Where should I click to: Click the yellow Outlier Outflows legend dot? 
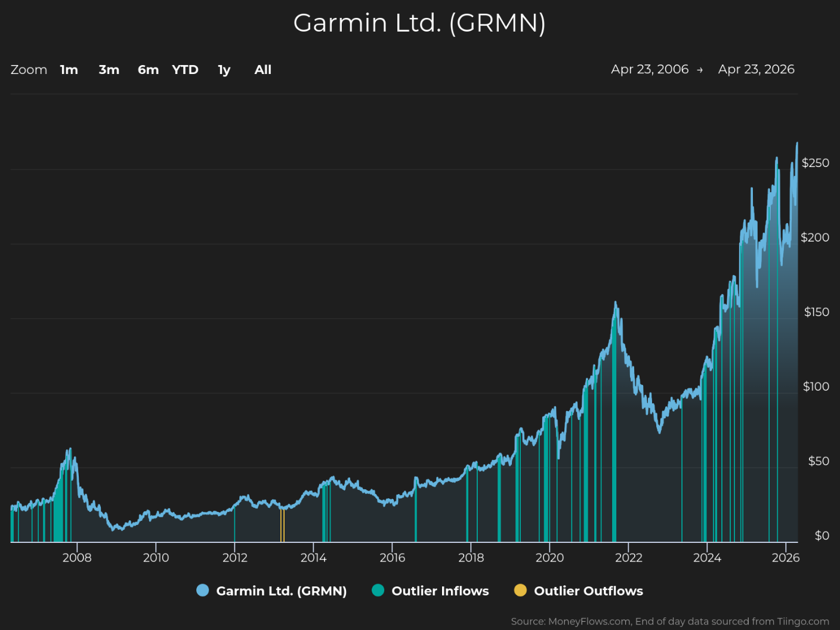[x=521, y=590]
